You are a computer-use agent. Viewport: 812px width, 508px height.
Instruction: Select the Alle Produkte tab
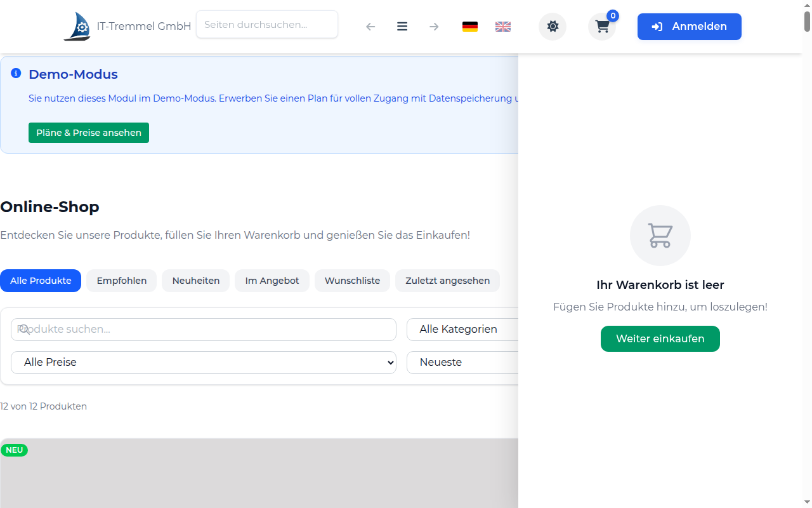(41, 281)
